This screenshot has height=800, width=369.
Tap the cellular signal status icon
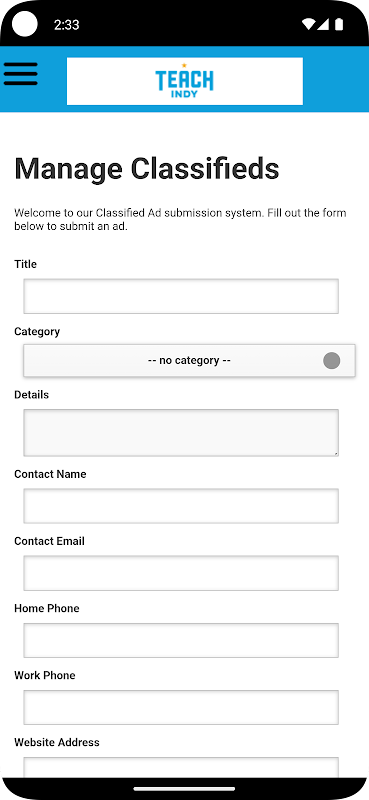[323, 24]
